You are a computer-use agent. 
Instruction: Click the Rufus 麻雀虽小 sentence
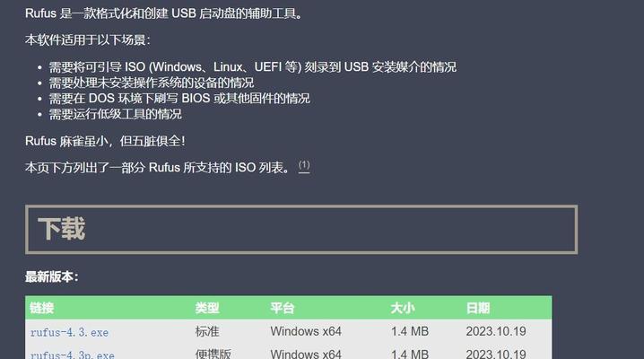105,141
